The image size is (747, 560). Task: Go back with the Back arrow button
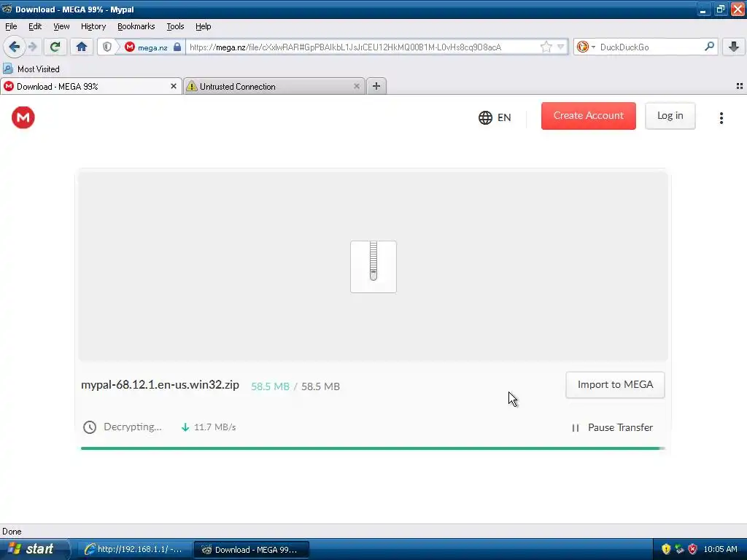click(x=14, y=47)
